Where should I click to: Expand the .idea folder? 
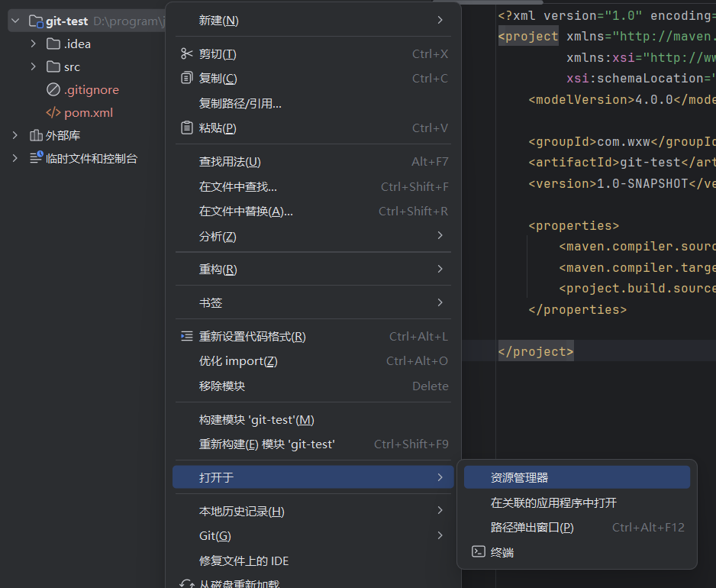click(33, 44)
